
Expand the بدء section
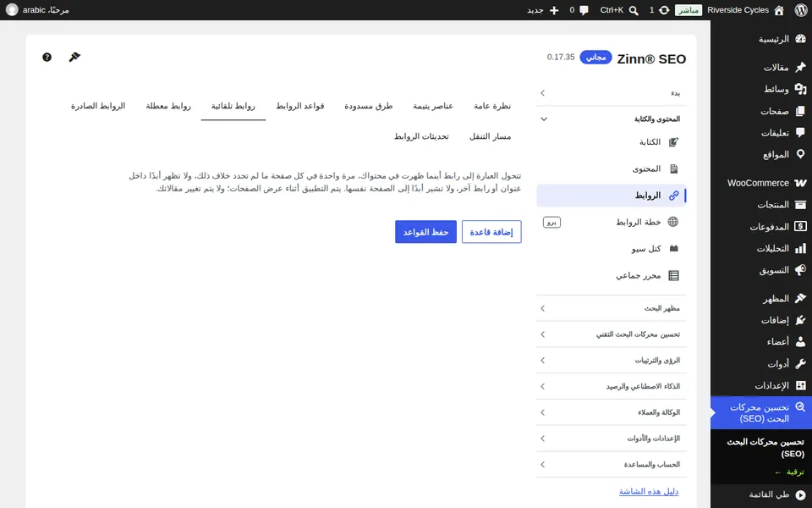[612, 93]
